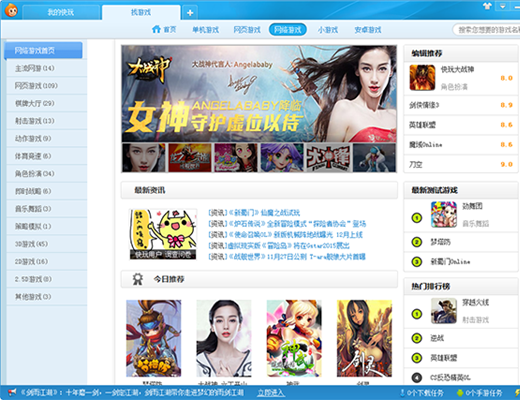The width and height of the screenshot is (520, 400).
Task: Click the megaphone icon in the status bar
Action: (12, 392)
